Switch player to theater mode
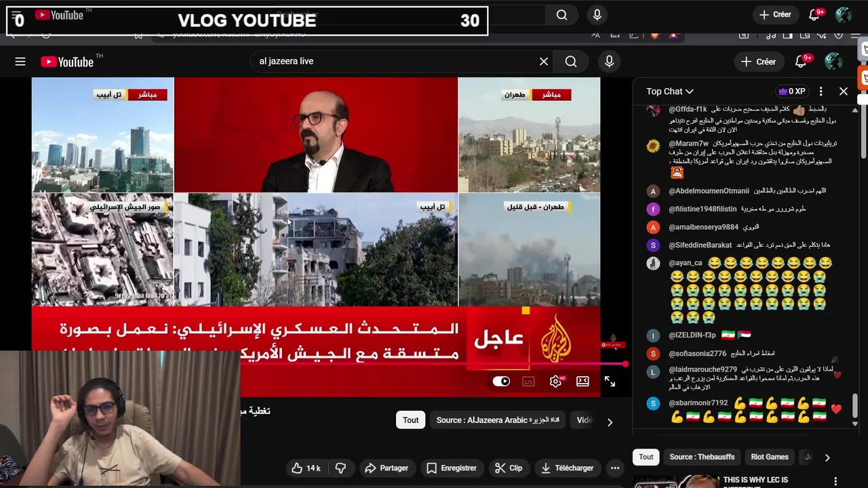The width and height of the screenshot is (868, 488). [x=583, y=382]
